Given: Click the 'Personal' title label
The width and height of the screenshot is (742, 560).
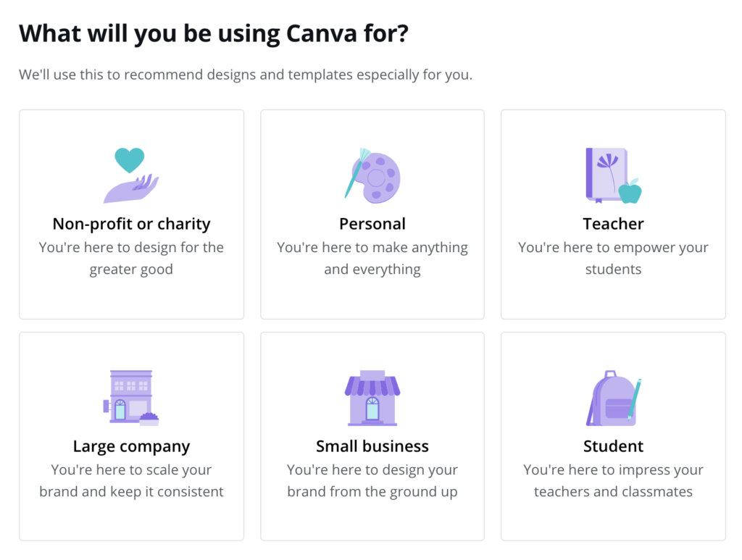Looking at the screenshot, I should coord(372,224).
